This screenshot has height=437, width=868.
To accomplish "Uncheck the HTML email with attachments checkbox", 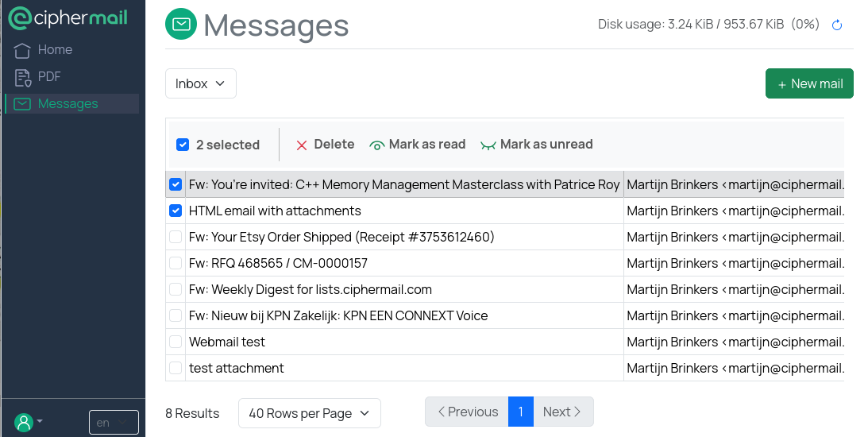I will pyautogui.click(x=176, y=211).
